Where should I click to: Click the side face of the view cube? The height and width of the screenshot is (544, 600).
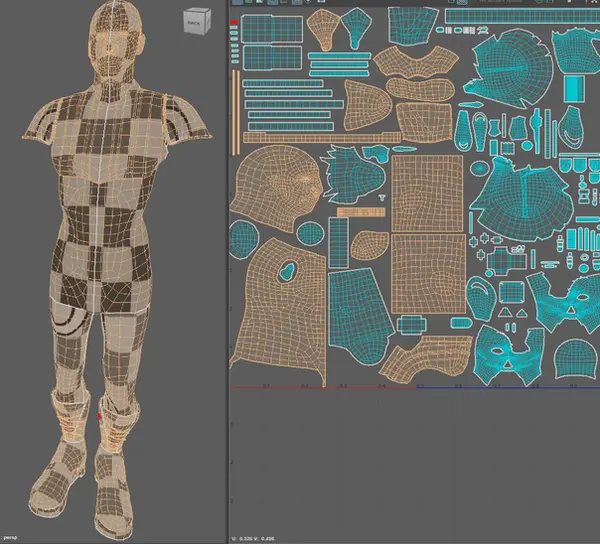[x=209, y=20]
